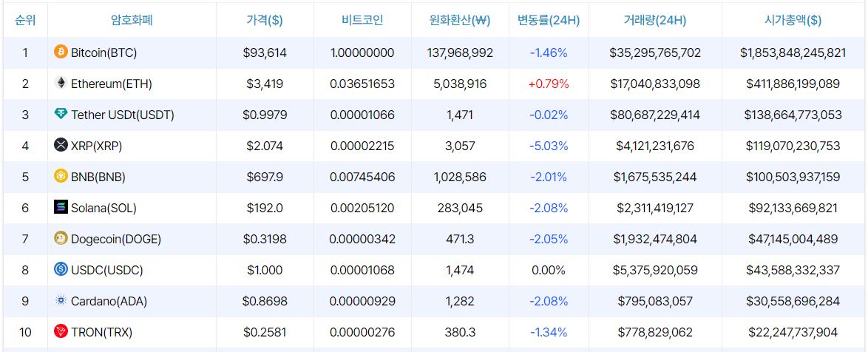Sort by the 비트코인 column header
This screenshot has width=868, height=352.
tap(362, 21)
